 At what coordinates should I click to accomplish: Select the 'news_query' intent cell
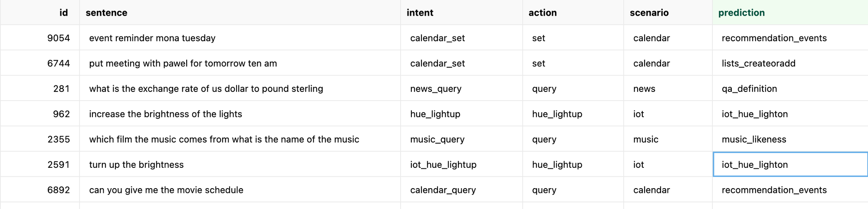point(435,89)
